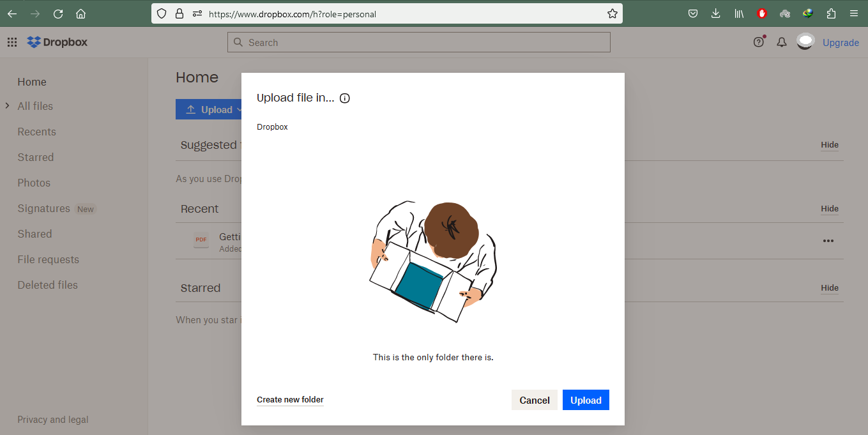Focus the Dropbox Search field
868x435 pixels.
coord(419,42)
